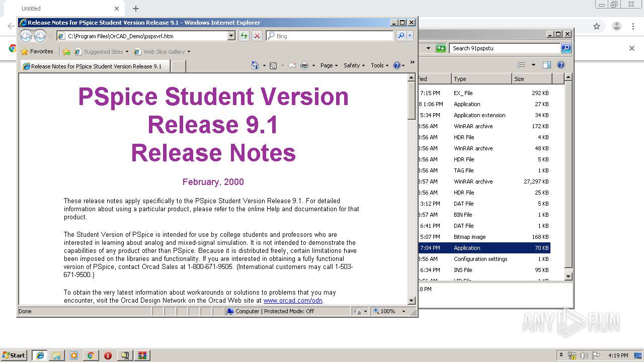Go back with the IE Back arrow

(x=26, y=36)
